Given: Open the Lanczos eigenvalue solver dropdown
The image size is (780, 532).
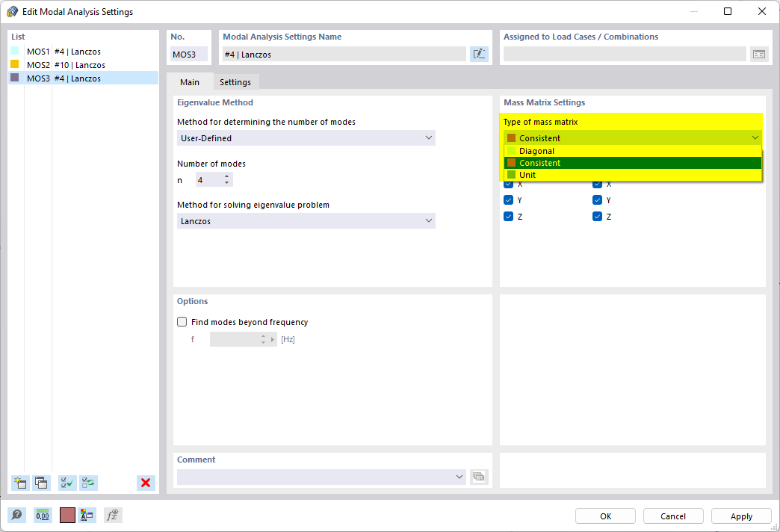Looking at the screenshot, I should pyautogui.click(x=306, y=221).
